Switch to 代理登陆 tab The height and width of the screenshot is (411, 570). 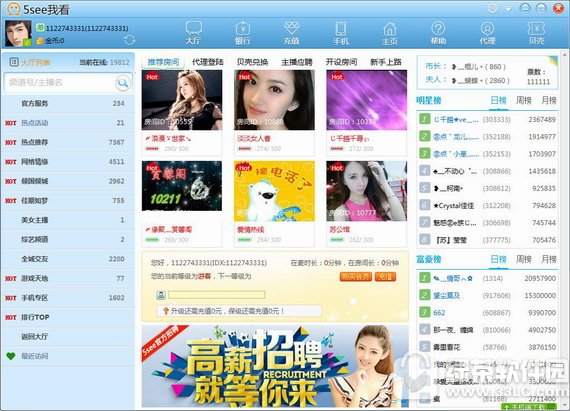click(208, 62)
